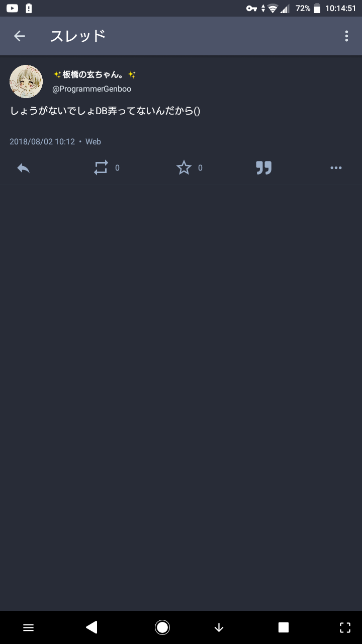The image size is (362, 644).
Task: Tap the post text mentioning DB
Action: tap(105, 111)
